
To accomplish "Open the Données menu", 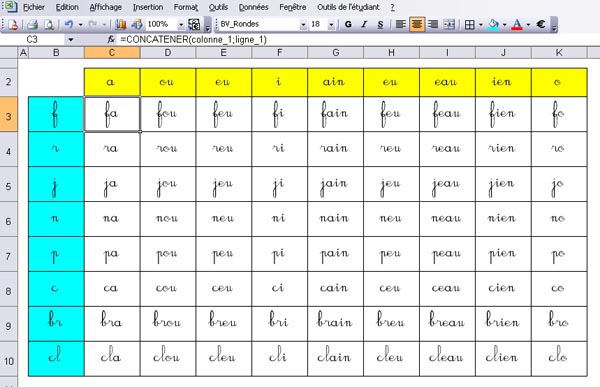I will coord(253,7).
